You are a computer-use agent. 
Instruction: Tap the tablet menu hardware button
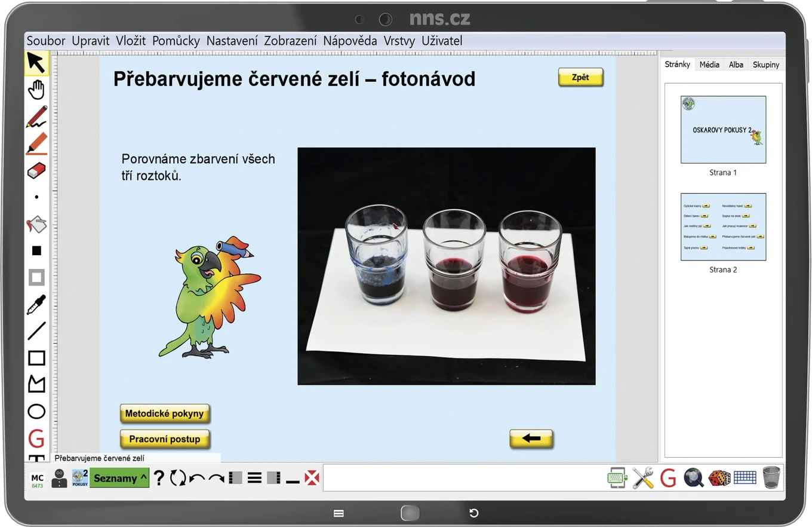(339, 513)
